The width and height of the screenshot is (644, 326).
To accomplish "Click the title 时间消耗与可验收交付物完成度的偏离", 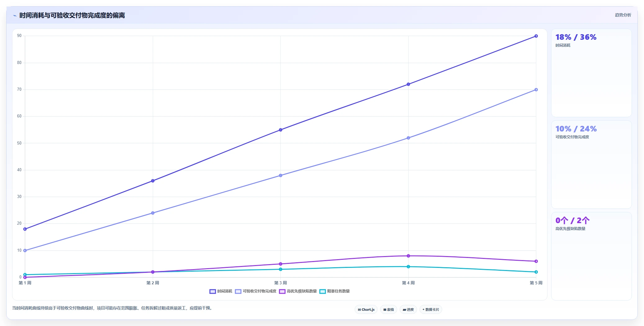I will 72,15.
